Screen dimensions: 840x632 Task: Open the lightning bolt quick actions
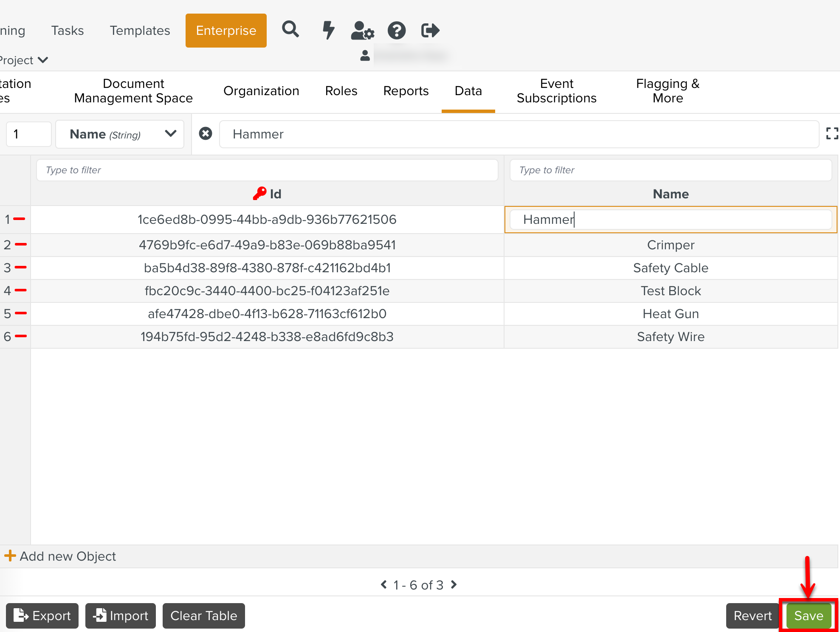click(x=328, y=30)
